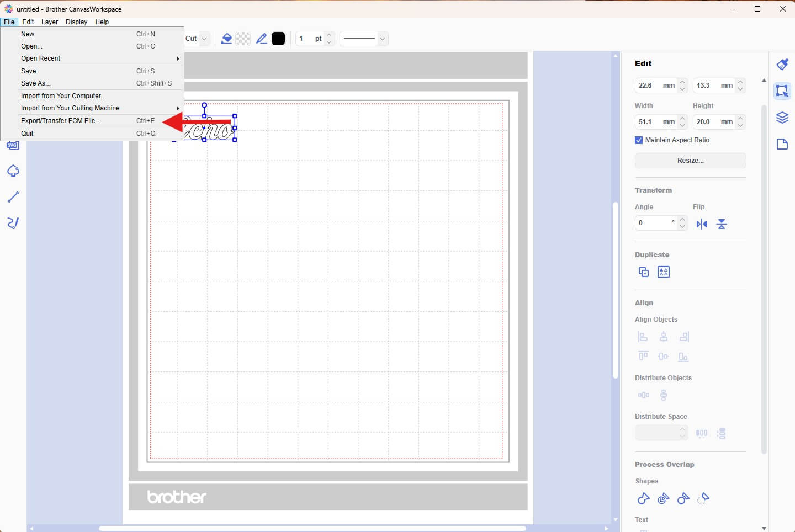Screen dimensions: 795x532
Task: Open the Layers panel
Action: pyautogui.click(x=783, y=118)
